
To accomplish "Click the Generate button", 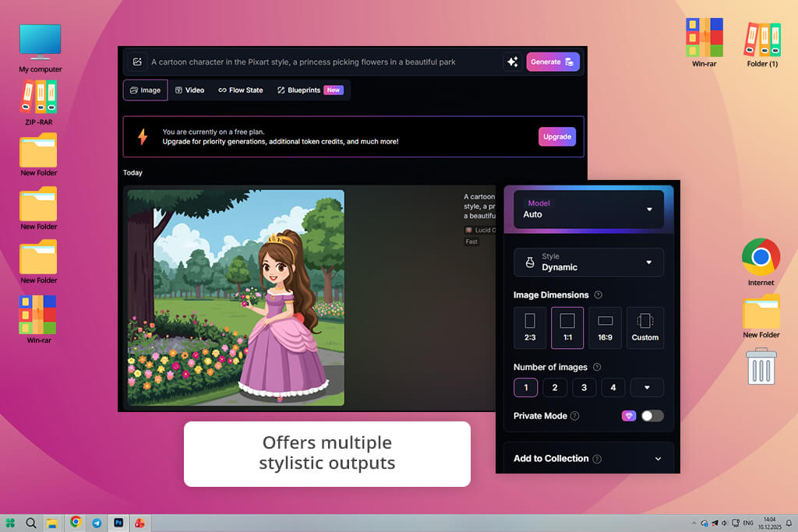I will click(553, 62).
